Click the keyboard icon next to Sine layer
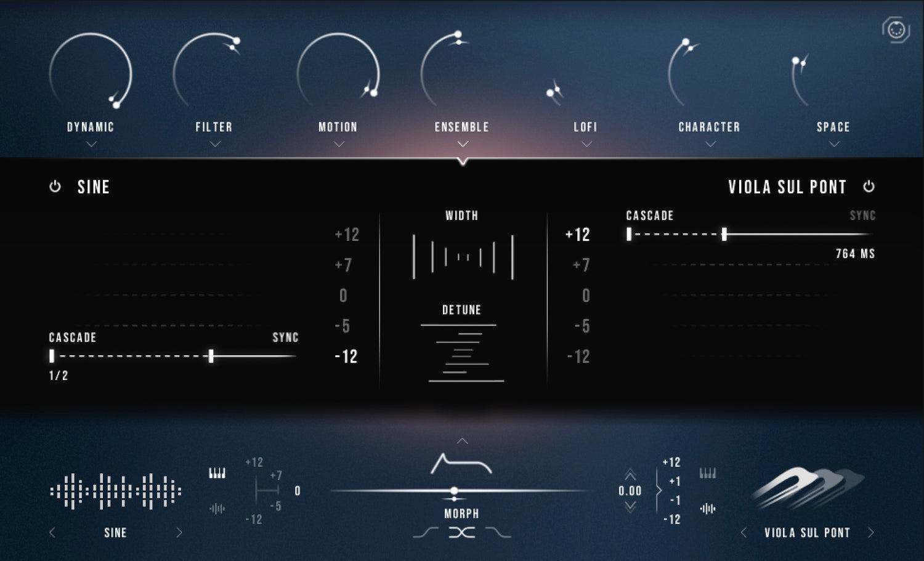Image resolution: width=924 pixels, height=561 pixels. click(217, 473)
